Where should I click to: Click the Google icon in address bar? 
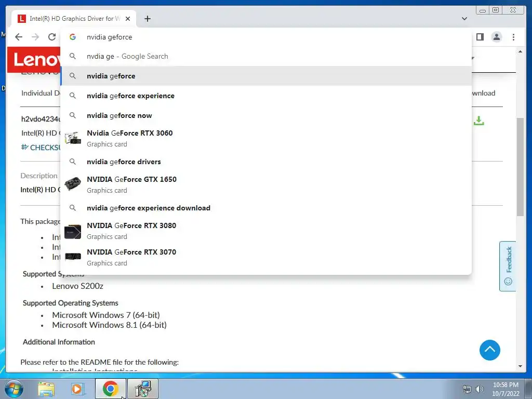[x=73, y=37]
